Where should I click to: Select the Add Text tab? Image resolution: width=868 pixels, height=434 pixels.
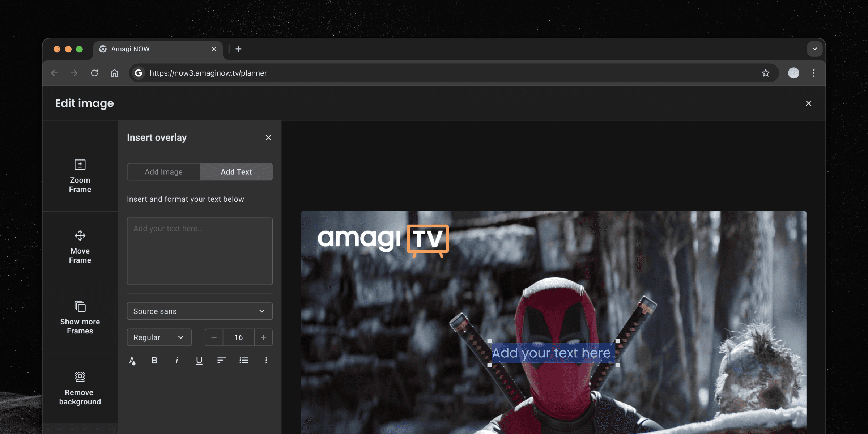click(x=236, y=172)
